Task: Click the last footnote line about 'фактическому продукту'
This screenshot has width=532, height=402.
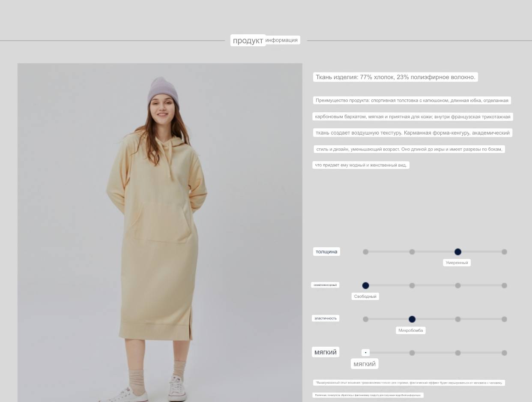Action: [368, 395]
